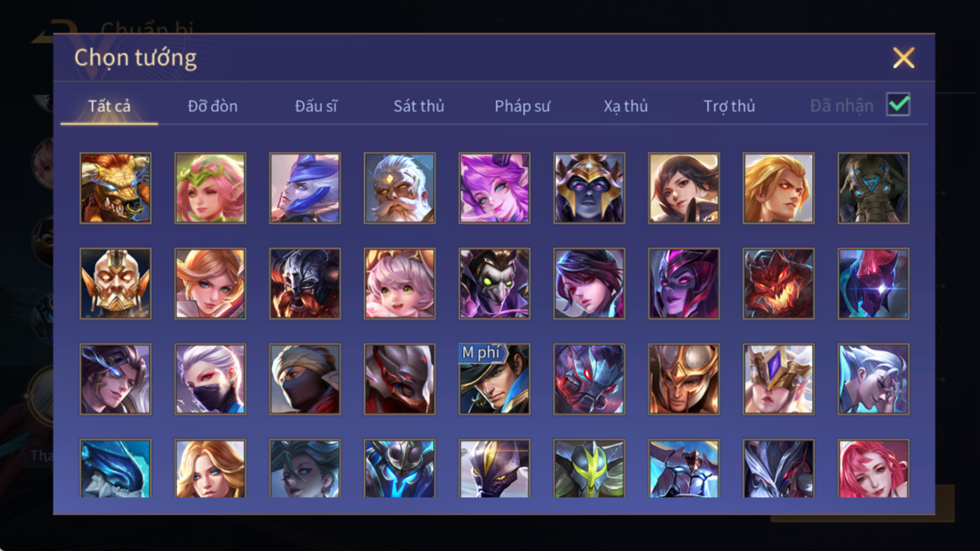The width and height of the screenshot is (980, 551).
Task: Close the Chọn tướng dialog
Action: 903,58
